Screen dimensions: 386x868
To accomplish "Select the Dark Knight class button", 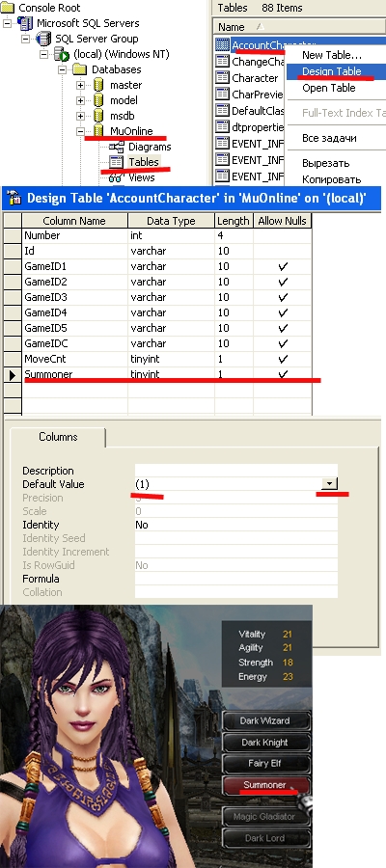I will point(264,743).
